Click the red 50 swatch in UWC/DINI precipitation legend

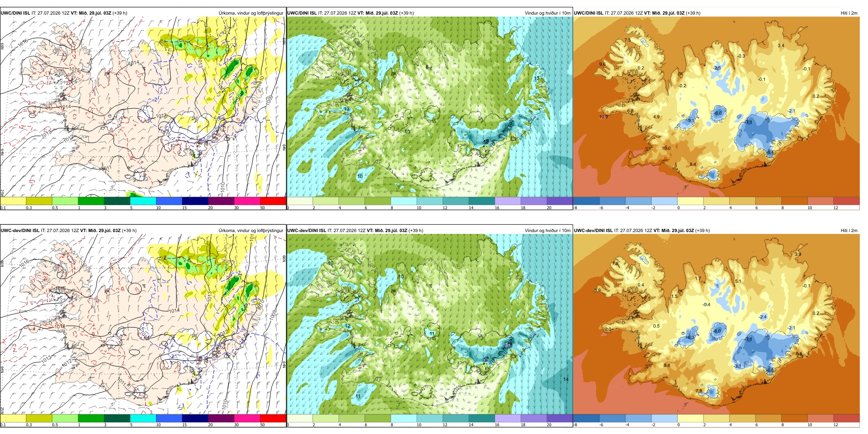(x=273, y=201)
